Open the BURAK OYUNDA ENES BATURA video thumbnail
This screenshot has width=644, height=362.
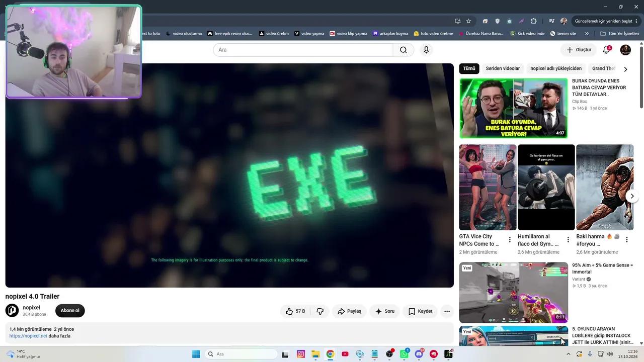[513, 108]
